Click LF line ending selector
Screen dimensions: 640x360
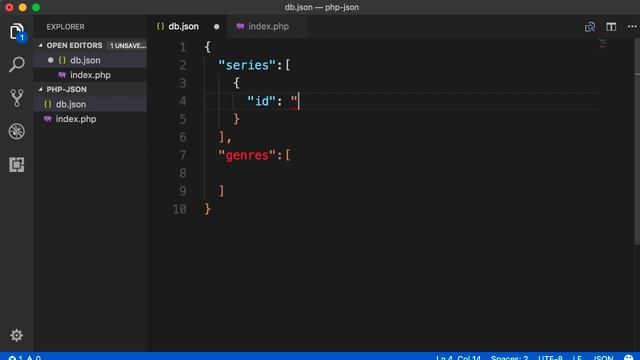click(x=577, y=357)
